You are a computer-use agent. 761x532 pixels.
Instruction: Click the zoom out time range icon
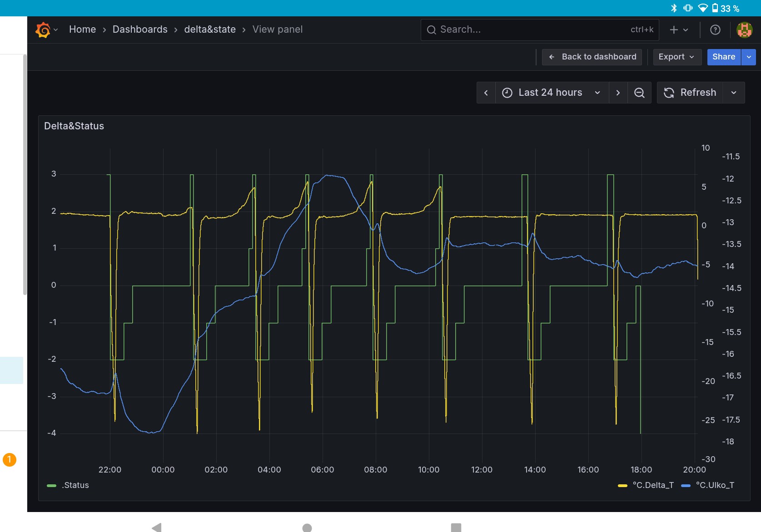click(639, 93)
